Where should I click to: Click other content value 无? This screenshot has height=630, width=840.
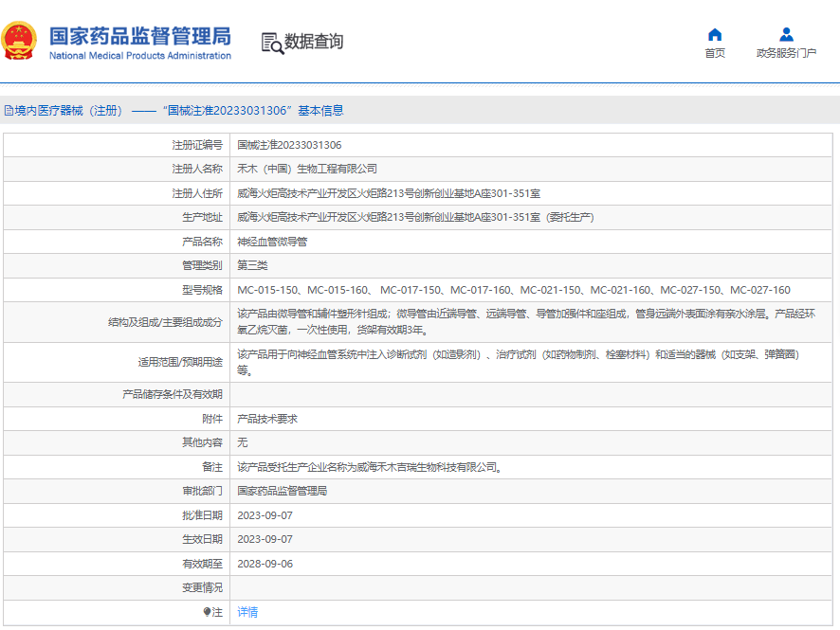pos(242,442)
